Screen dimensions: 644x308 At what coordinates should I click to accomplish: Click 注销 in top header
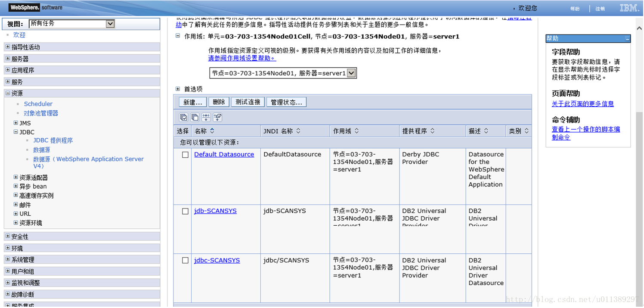point(600,9)
